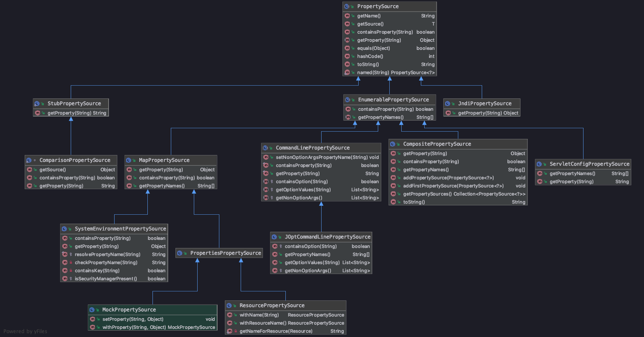This screenshot has width=644, height=337.
Task: Click the CompositePropertySource node title
Action: pos(437,144)
